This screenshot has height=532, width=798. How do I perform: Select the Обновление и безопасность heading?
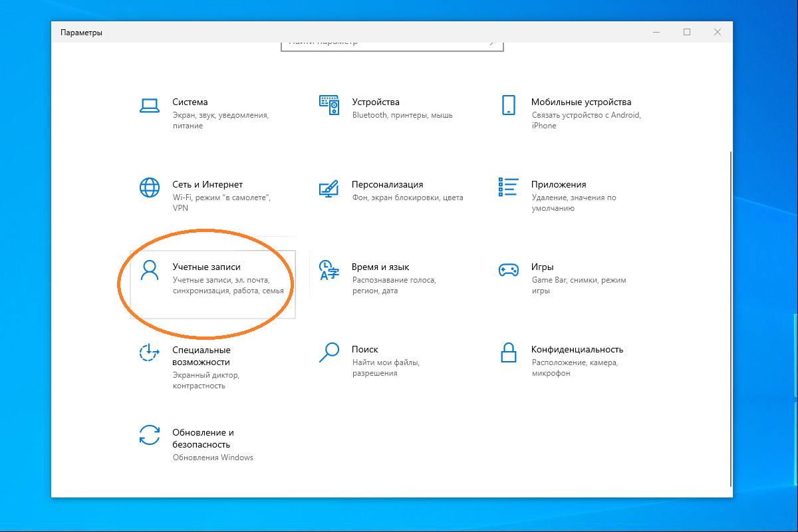[x=203, y=438]
